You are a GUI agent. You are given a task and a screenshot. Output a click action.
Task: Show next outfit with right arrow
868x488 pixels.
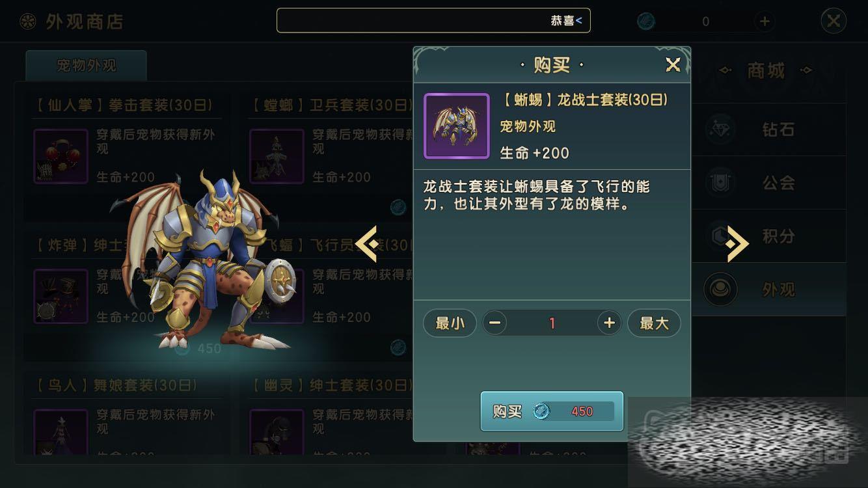tap(737, 244)
